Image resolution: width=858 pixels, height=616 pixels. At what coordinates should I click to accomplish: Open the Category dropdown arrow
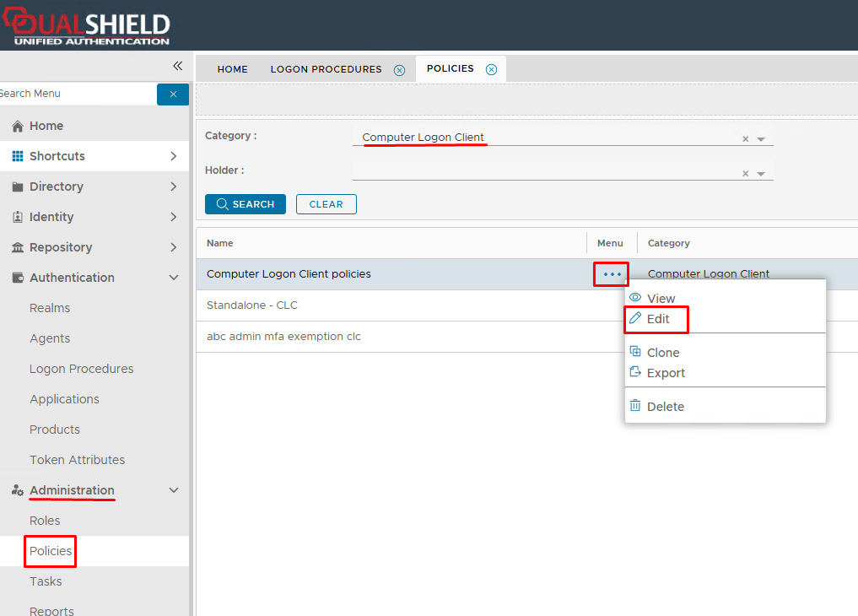(761, 139)
